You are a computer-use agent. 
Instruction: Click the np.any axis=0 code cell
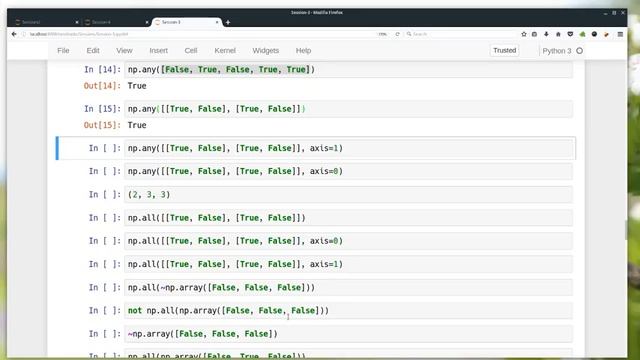pyautogui.click(x=348, y=171)
